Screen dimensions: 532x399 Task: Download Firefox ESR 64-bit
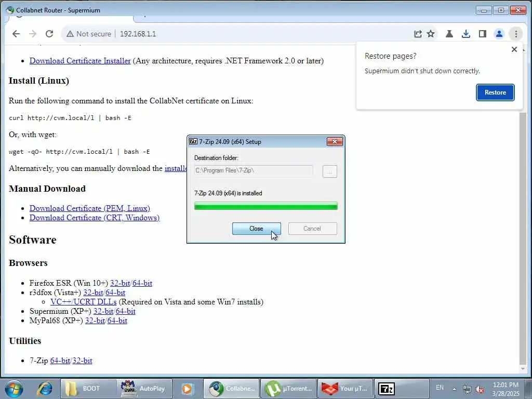tap(142, 283)
